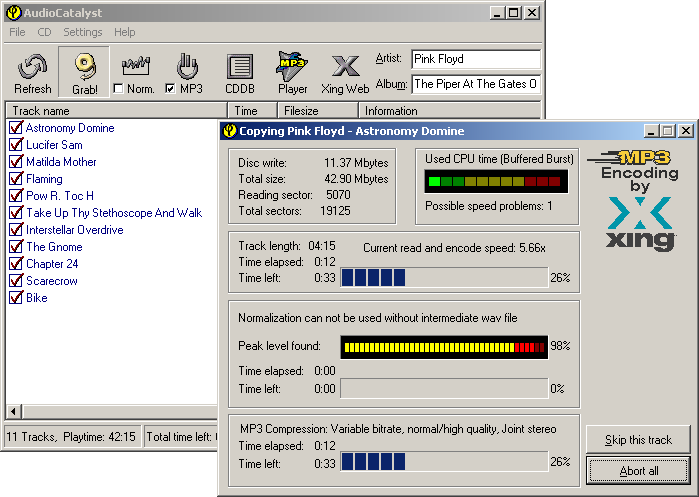Uncheck the Matilda Mother track checkbox
699x497 pixels.
click(16, 161)
